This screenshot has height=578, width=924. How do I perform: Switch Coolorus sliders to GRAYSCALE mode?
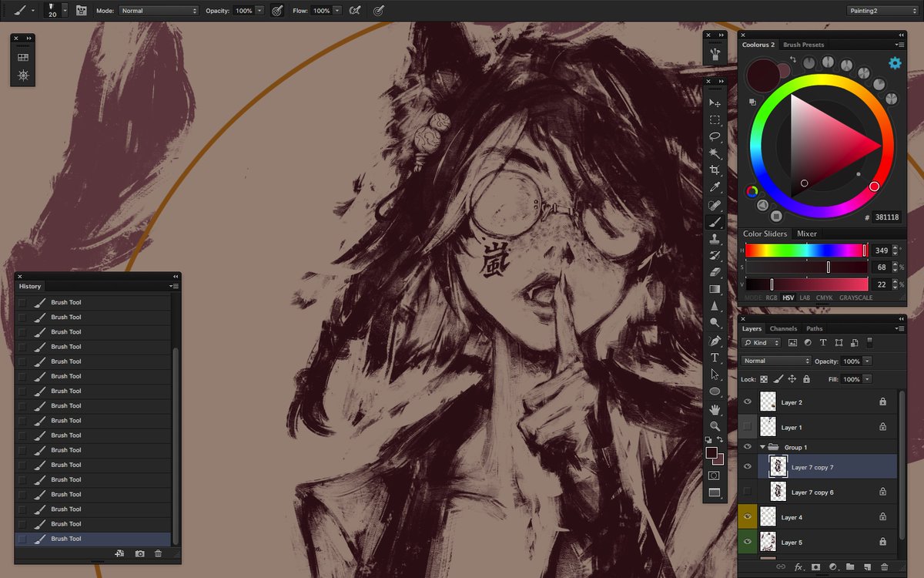pos(855,297)
